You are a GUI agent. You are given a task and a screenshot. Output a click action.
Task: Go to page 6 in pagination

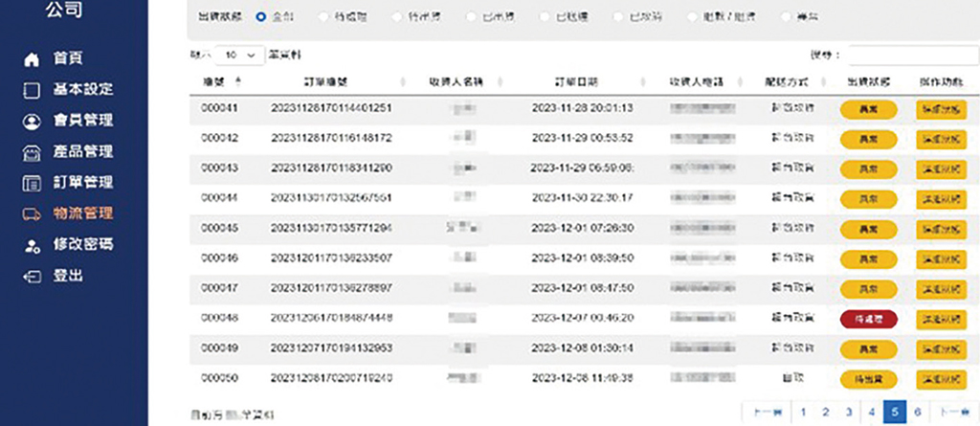click(x=918, y=412)
